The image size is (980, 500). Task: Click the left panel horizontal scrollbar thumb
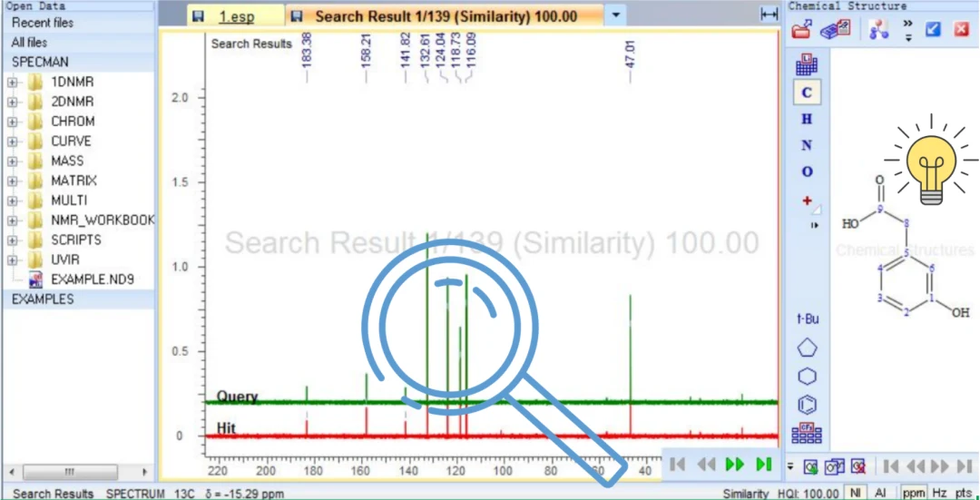(x=69, y=472)
